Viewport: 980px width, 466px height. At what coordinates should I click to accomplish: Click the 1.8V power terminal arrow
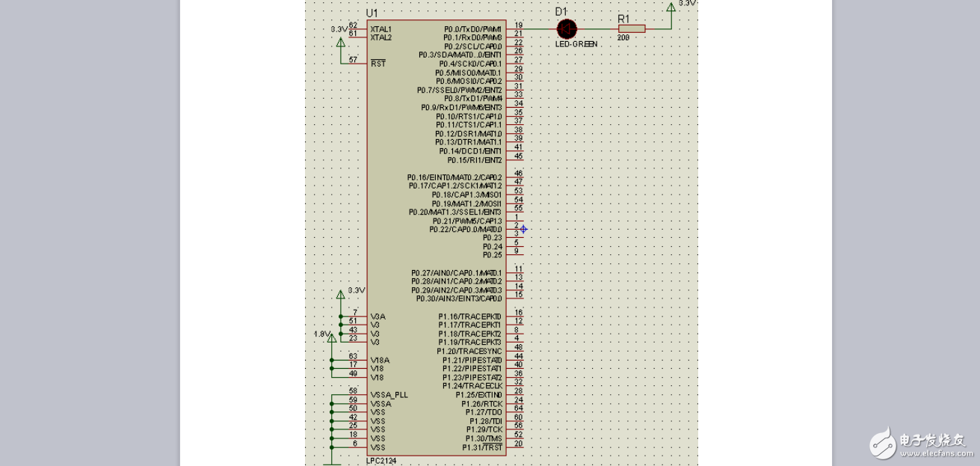(x=332, y=340)
